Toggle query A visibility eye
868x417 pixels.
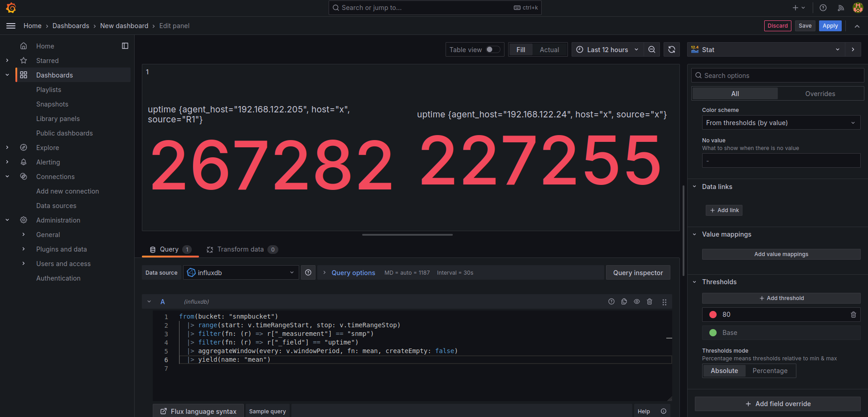point(637,301)
